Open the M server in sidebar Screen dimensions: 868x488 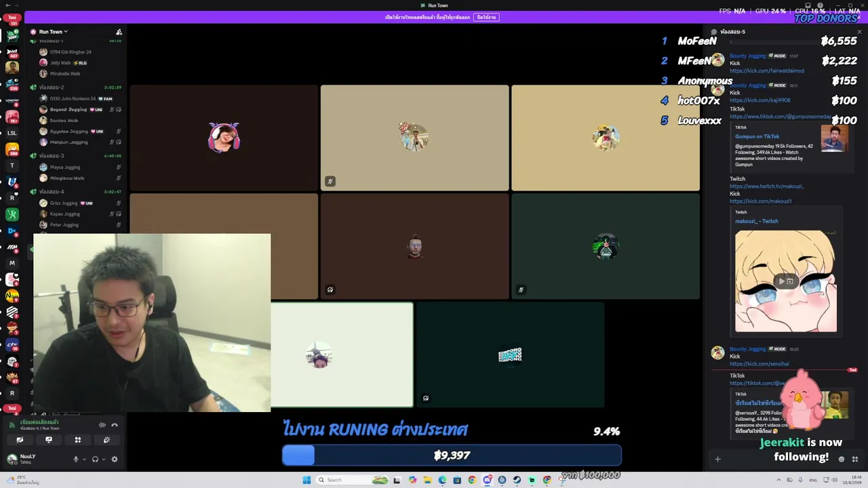tap(12, 263)
